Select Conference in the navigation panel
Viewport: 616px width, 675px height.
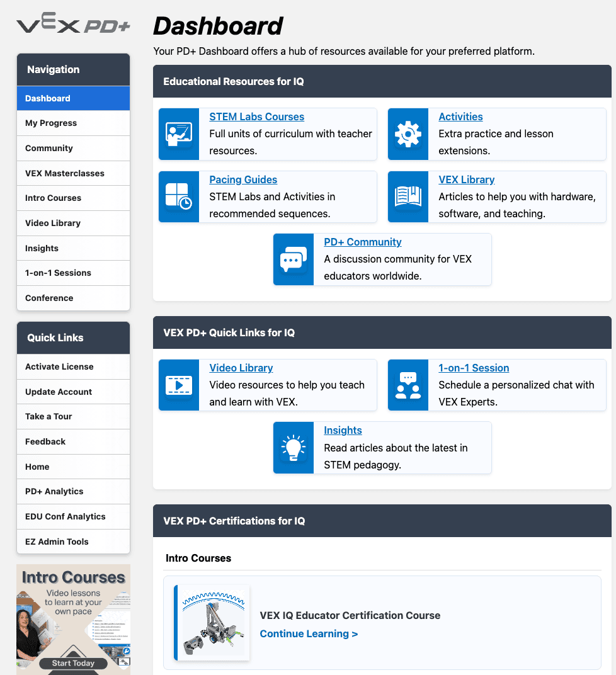point(48,298)
